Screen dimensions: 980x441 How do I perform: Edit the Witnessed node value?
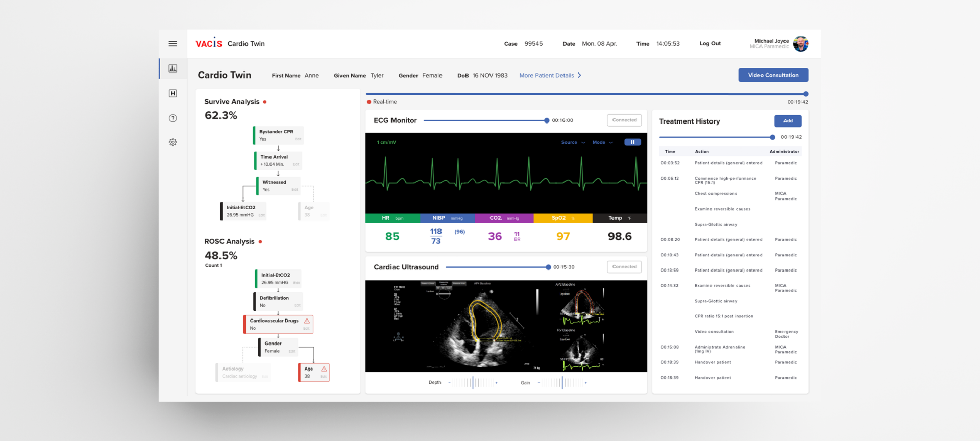[x=295, y=190]
